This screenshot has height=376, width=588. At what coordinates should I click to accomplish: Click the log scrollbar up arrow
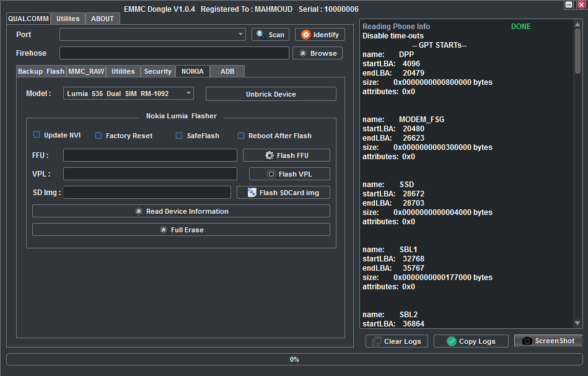(577, 24)
